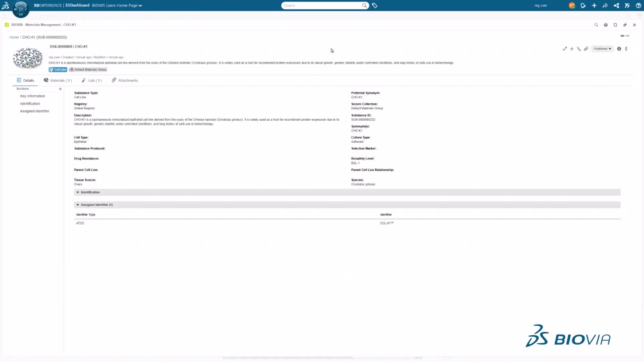Click the Dassault Systèmes 3DS logo

click(5, 5)
